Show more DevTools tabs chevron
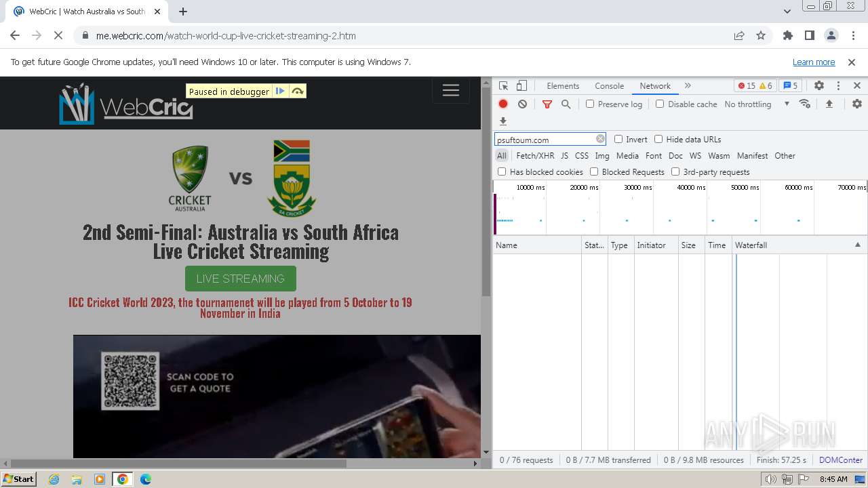 (688, 86)
